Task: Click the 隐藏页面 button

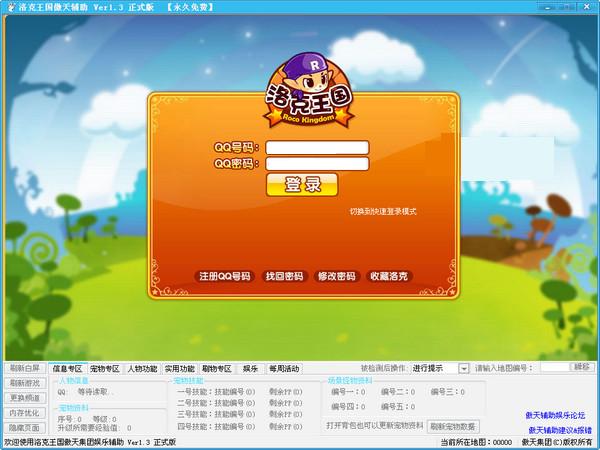Action: [24, 428]
